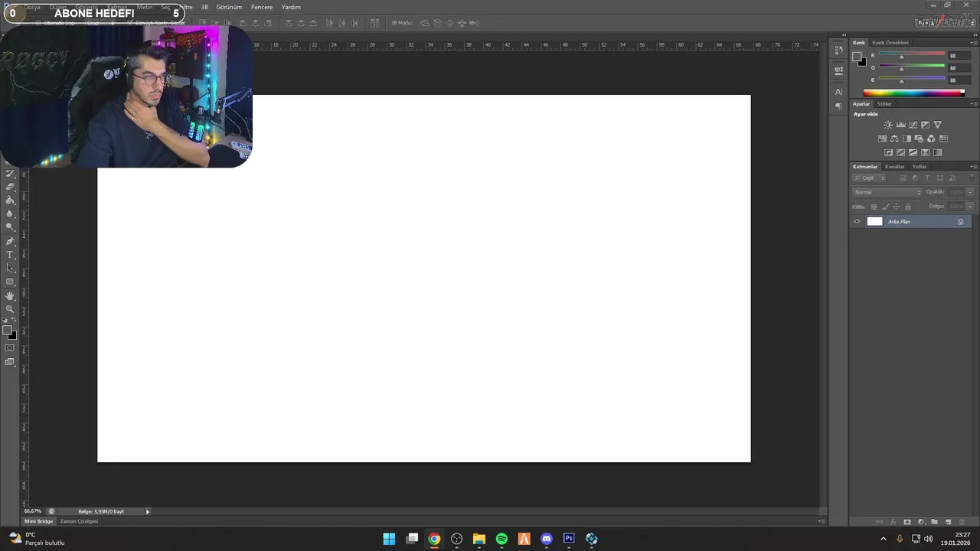Add a Vibrance adjustment
Viewport: 980px width, 551px height.
pyautogui.click(x=938, y=125)
